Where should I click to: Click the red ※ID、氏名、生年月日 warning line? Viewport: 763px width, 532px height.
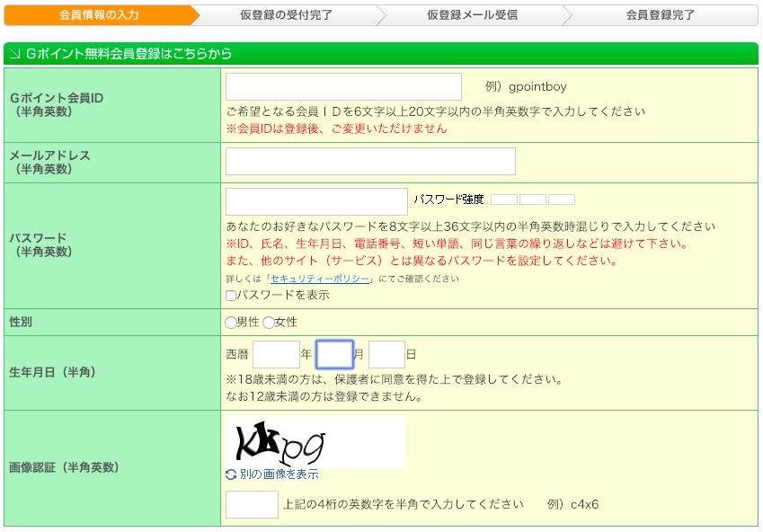[x=457, y=244]
